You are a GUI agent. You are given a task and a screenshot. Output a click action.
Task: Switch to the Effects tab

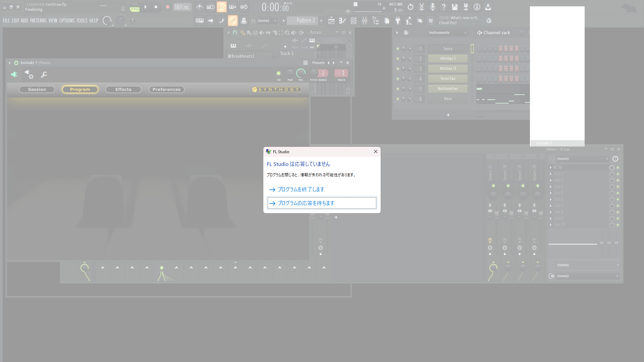(x=123, y=89)
